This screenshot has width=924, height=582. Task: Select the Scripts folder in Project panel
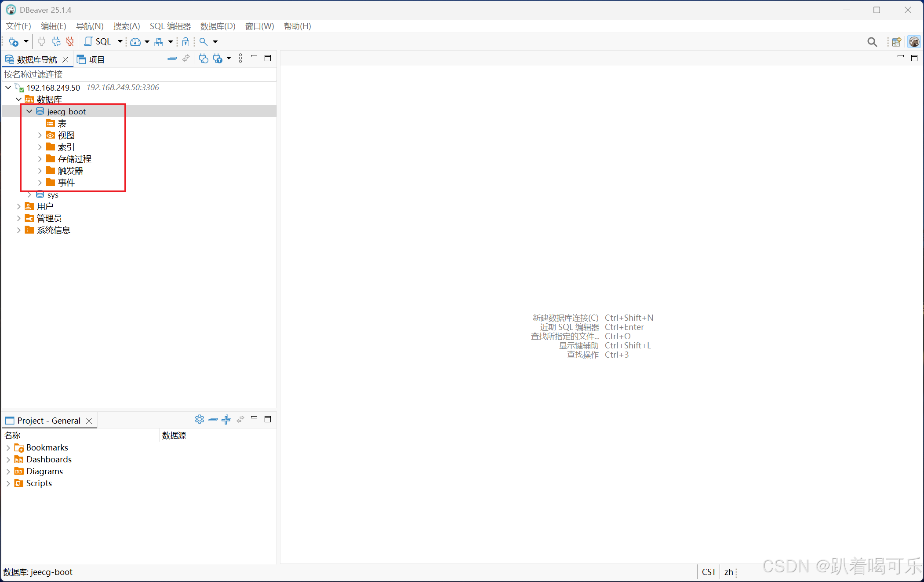(x=39, y=483)
